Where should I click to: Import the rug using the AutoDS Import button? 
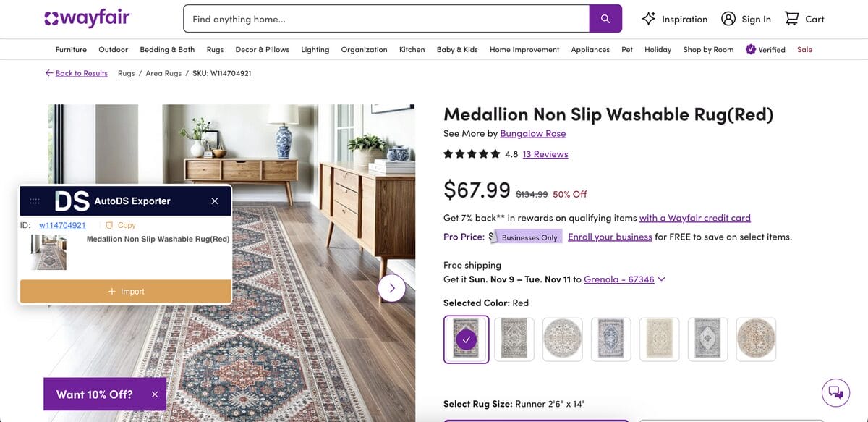point(125,290)
